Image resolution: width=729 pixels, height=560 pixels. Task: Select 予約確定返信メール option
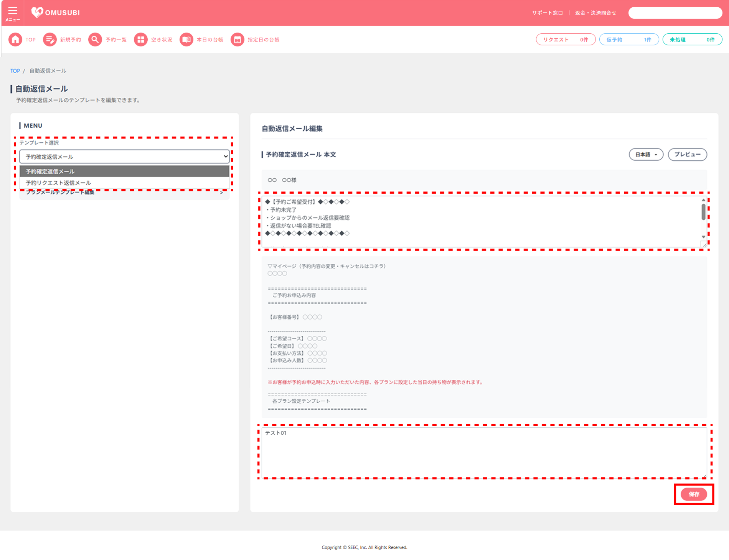pos(124,171)
